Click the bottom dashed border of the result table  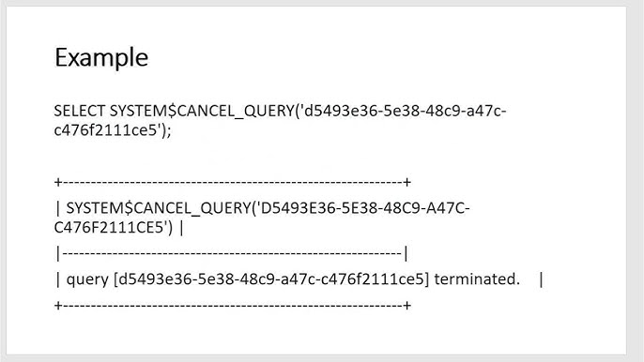[233, 306]
